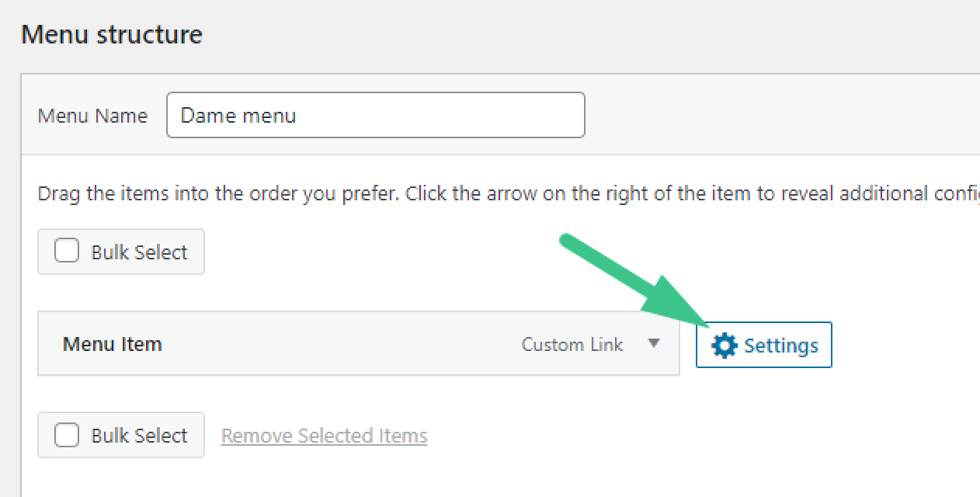Screen dimensions: 980x497
Task: Click the lower Bulk Select button label
Action: tap(140, 436)
